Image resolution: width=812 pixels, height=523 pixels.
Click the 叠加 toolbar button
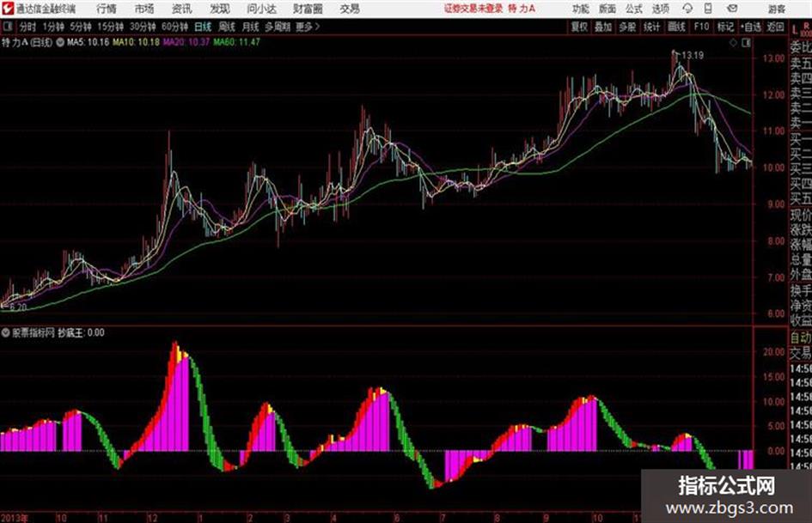tap(603, 27)
